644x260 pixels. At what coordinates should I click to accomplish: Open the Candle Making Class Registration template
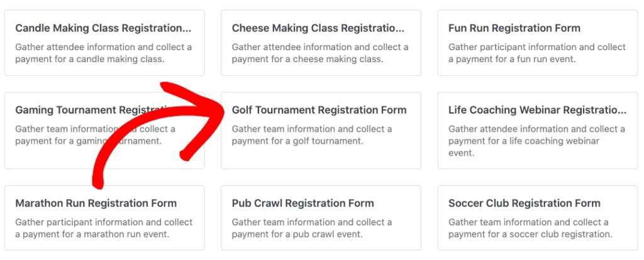(103, 28)
